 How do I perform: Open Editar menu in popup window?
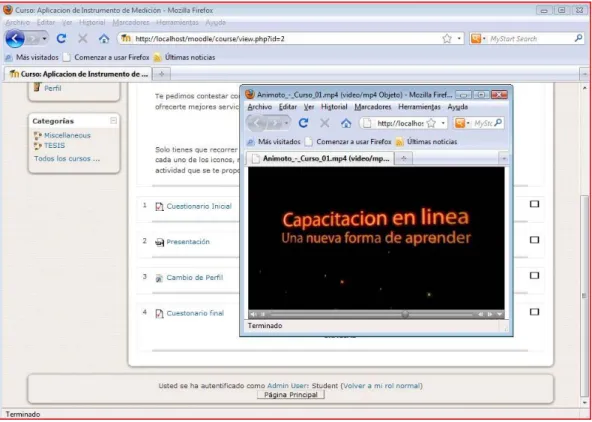(x=288, y=107)
